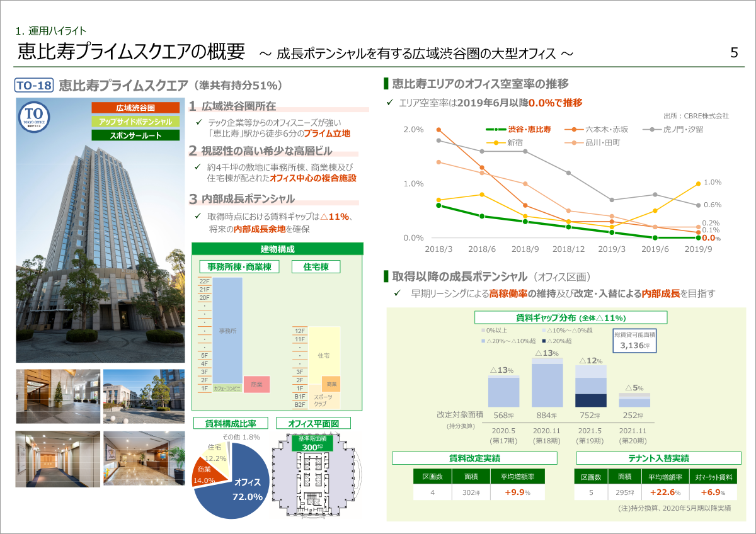Viewport: 756px width, 534px height.
Task: Click the TO-18 property badge
Action: click(33, 86)
